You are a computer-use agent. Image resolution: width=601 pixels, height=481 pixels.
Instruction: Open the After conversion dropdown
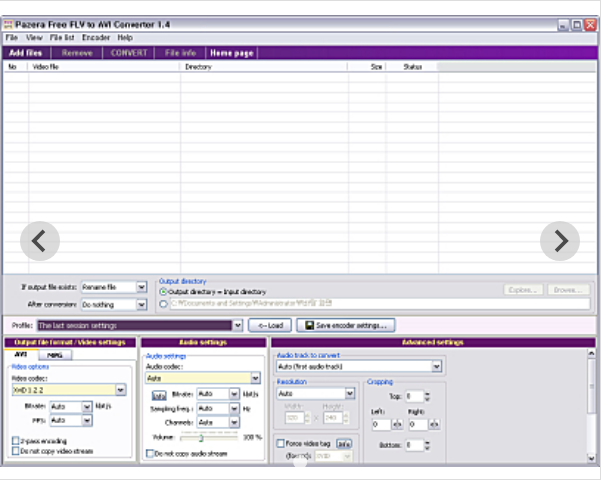coord(141,305)
